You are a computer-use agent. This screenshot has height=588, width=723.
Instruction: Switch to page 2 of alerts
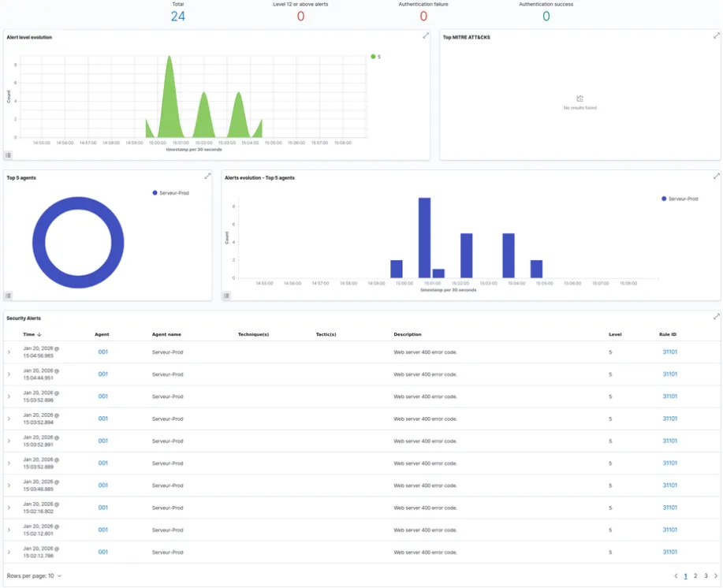point(695,576)
